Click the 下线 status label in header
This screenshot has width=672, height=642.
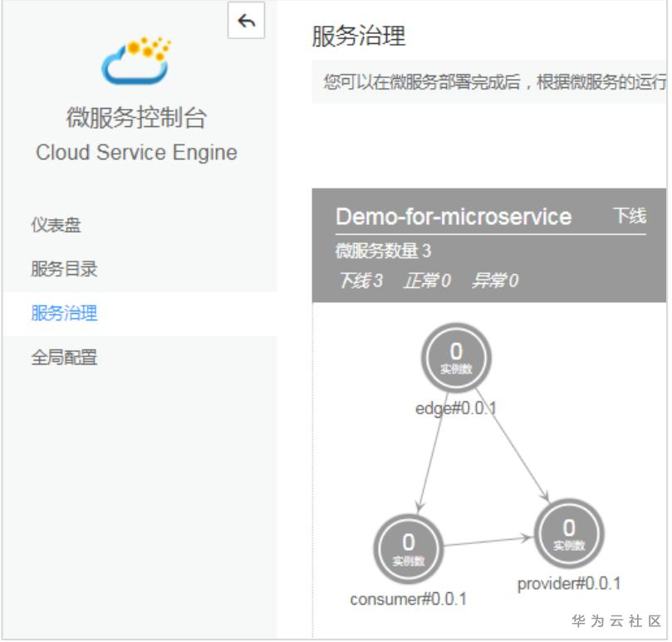(629, 217)
